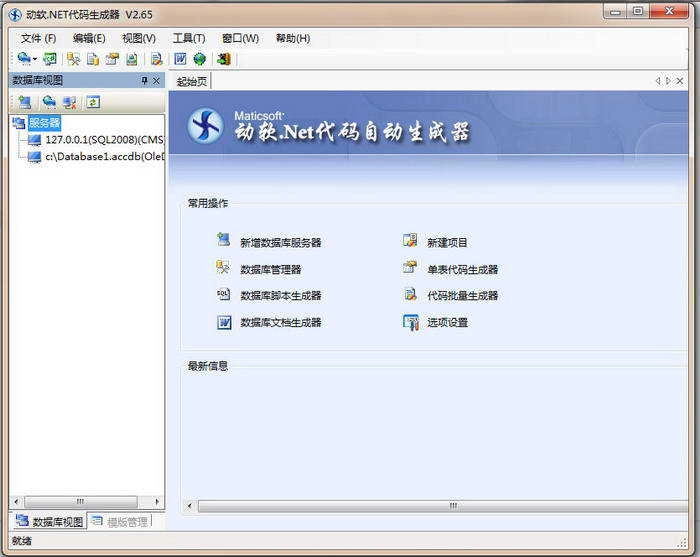This screenshot has width=700, height=557.
Task: Click the 代码批量生成器 link
Action: pos(462,295)
